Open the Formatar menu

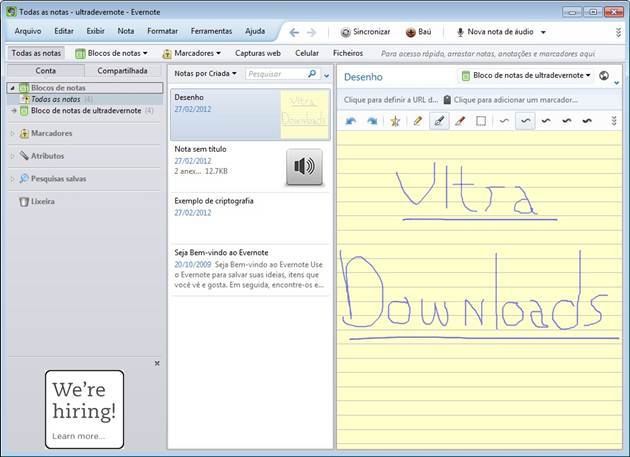[x=162, y=31]
